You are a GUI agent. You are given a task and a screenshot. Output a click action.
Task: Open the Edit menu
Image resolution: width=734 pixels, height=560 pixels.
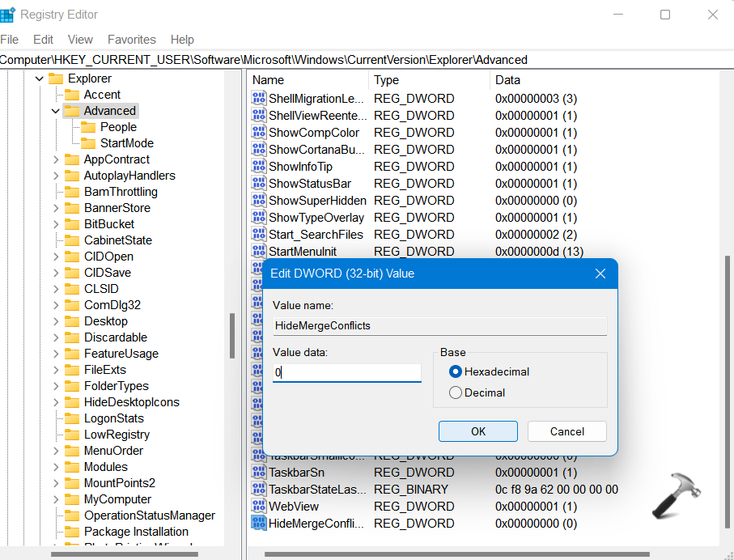click(x=43, y=40)
